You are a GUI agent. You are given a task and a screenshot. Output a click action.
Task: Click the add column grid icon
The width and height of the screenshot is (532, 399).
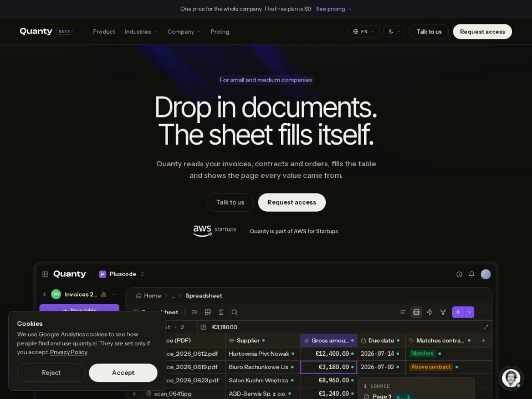click(208, 312)
